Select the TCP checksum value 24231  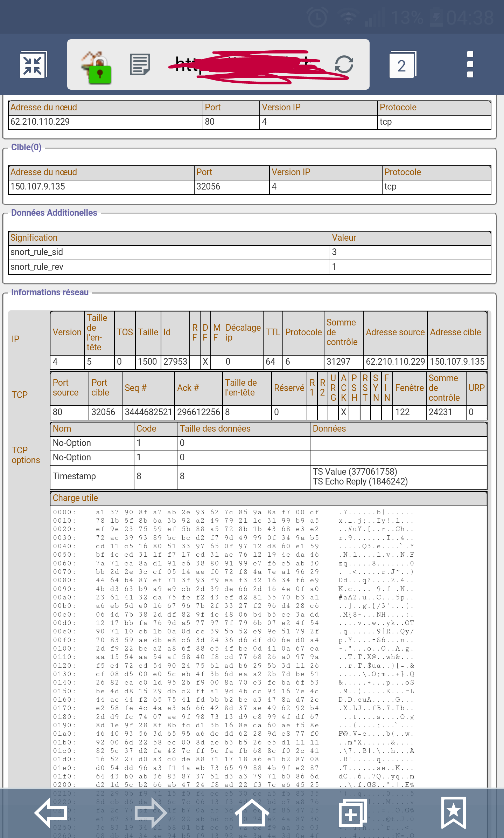(446, 412)
